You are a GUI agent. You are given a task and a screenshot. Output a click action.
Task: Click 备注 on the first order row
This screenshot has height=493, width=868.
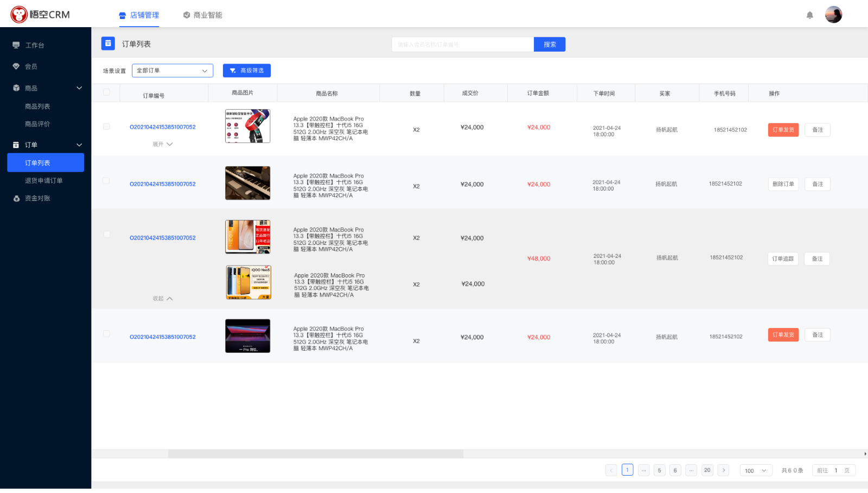coord(818,130)
